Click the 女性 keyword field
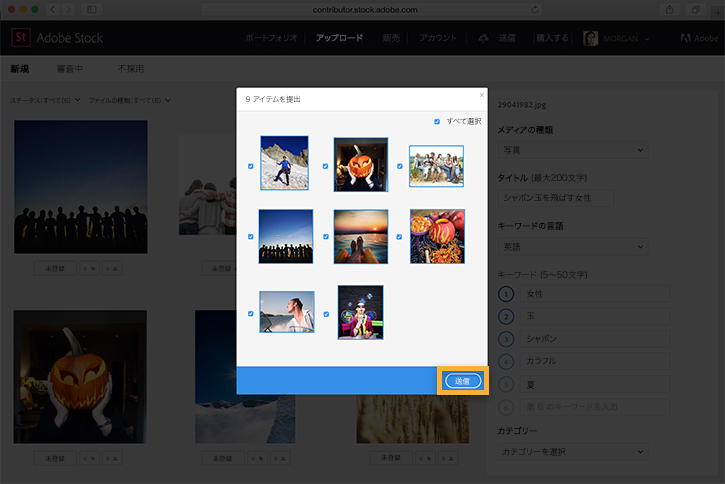Image resolution: width=725 pixels, height=484 pixels. (x=595, y=294)
